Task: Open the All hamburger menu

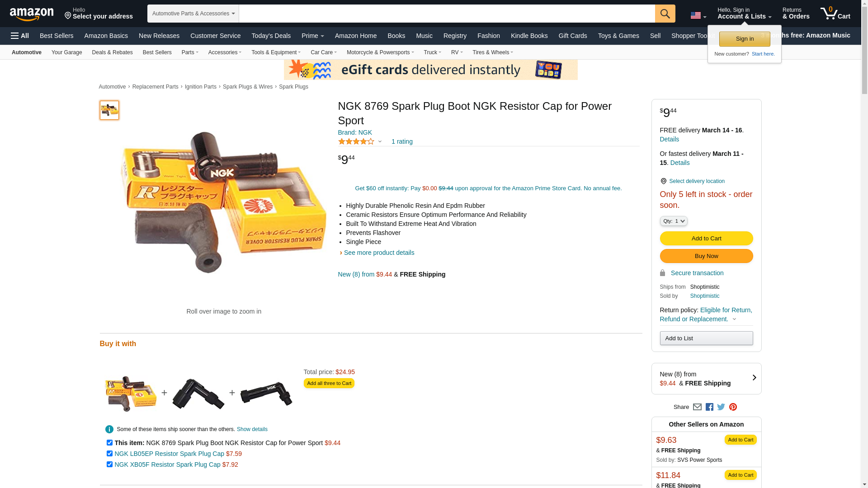Action: point(20,36)
